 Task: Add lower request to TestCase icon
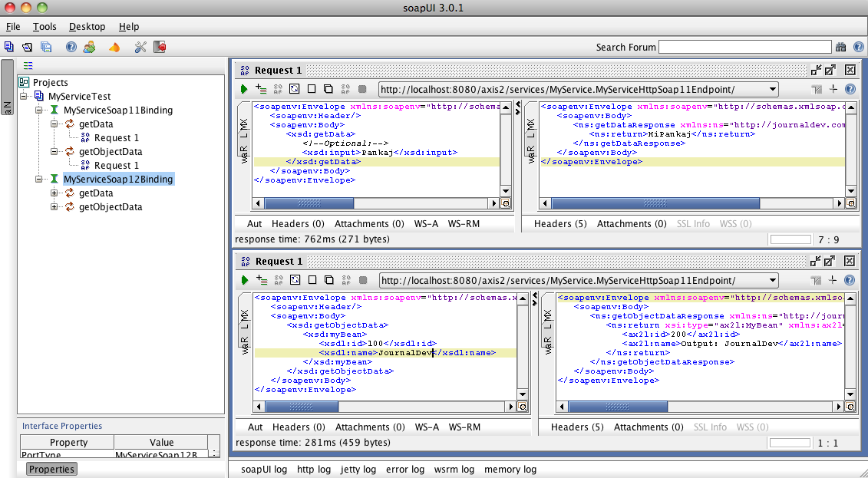pos(262,280)
